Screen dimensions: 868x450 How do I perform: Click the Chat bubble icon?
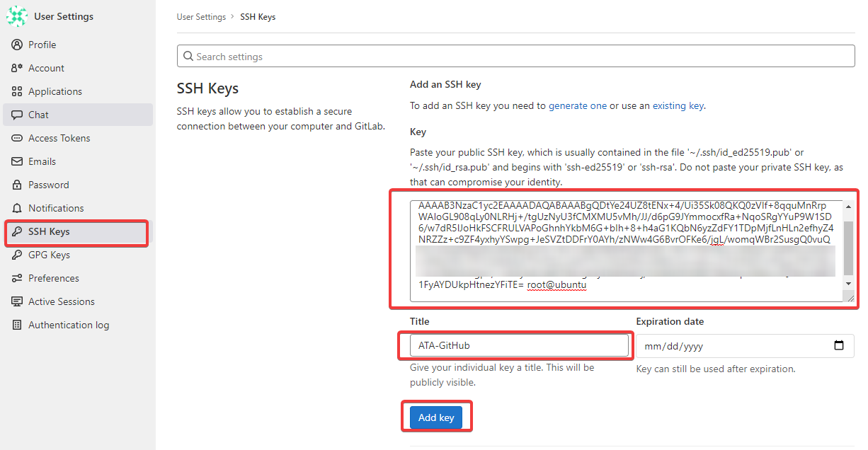(17, 115)
